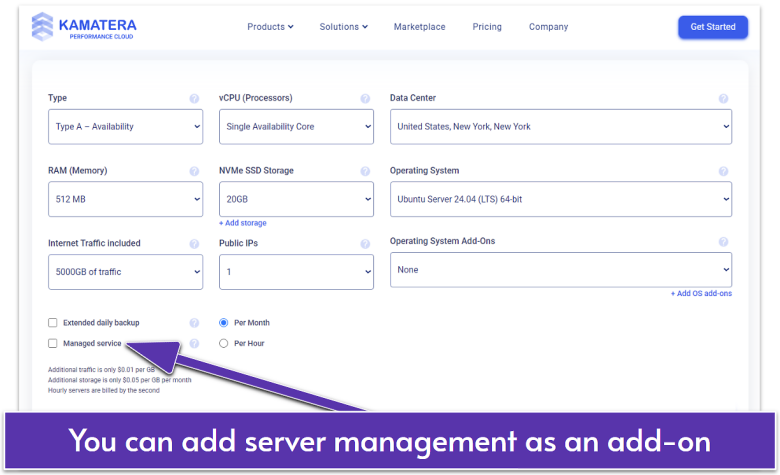Expand the Data Center location dropdown

[x=560, y=127]
